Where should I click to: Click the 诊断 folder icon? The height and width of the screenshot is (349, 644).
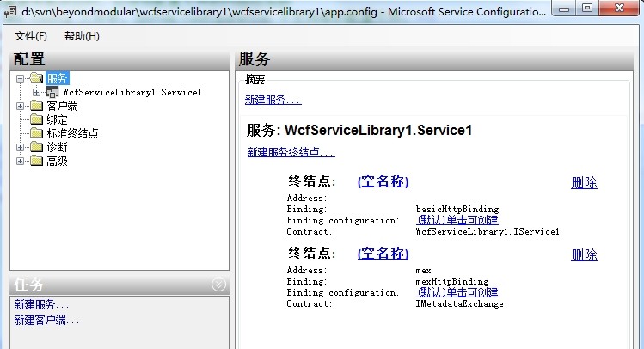click(37, 147)
